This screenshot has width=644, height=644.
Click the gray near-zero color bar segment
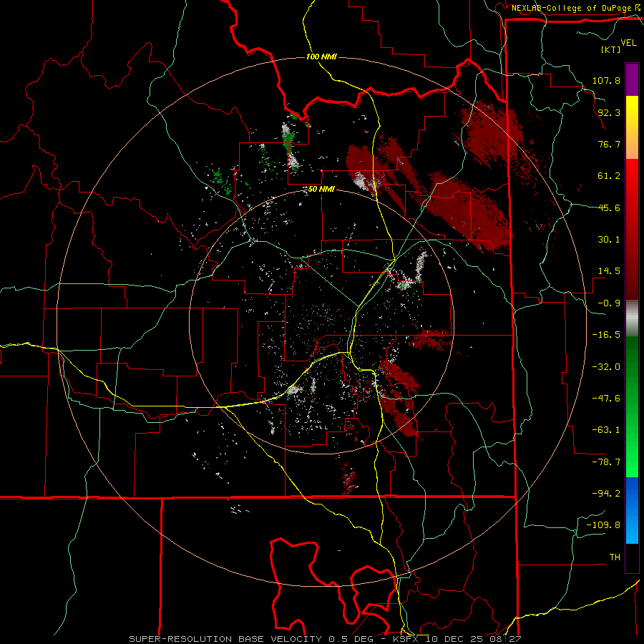pyautogui.click(x=632, y=318)
